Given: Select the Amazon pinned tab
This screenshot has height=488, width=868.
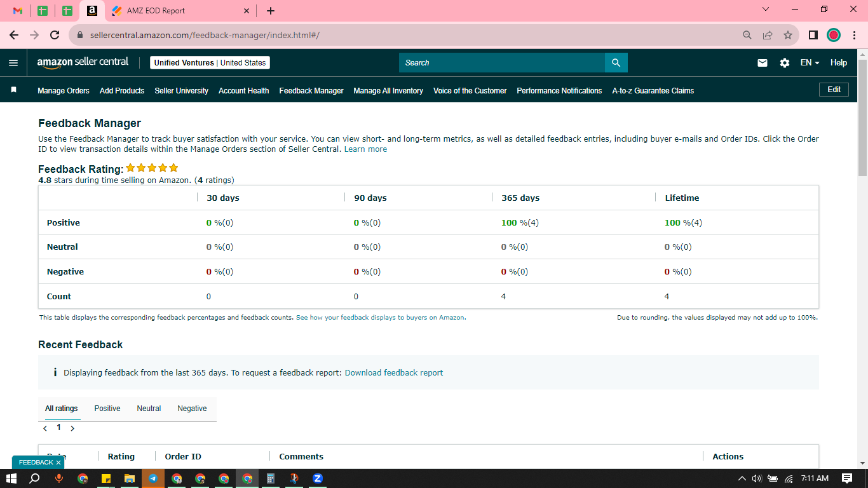Looking at the screenshot, I should pos(92,11).
